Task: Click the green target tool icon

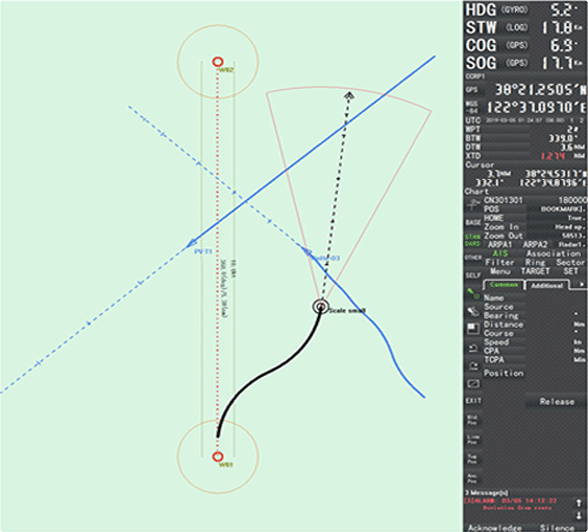Action: 473,293
